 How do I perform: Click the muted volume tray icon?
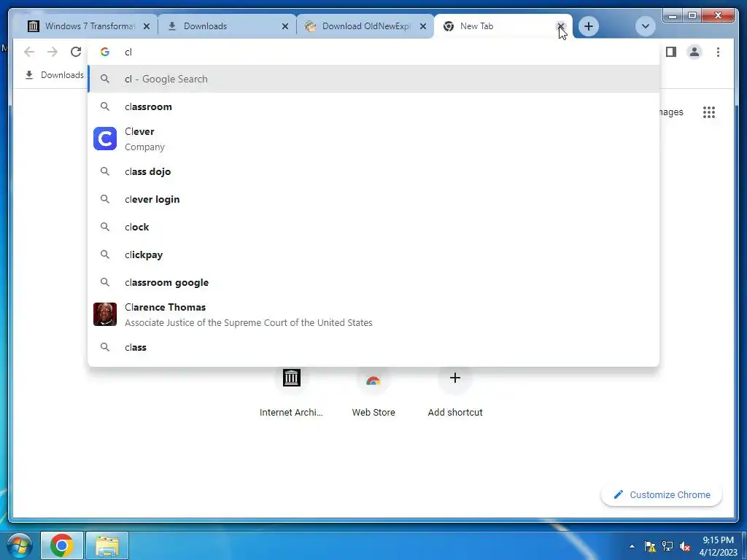pyautogui.click(x=685, y=546)
